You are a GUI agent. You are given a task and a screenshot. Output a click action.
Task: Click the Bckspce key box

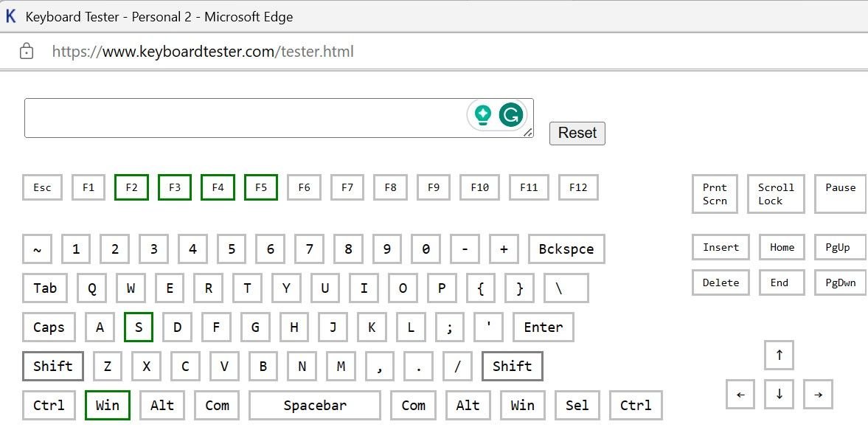[x=566, y=249]
